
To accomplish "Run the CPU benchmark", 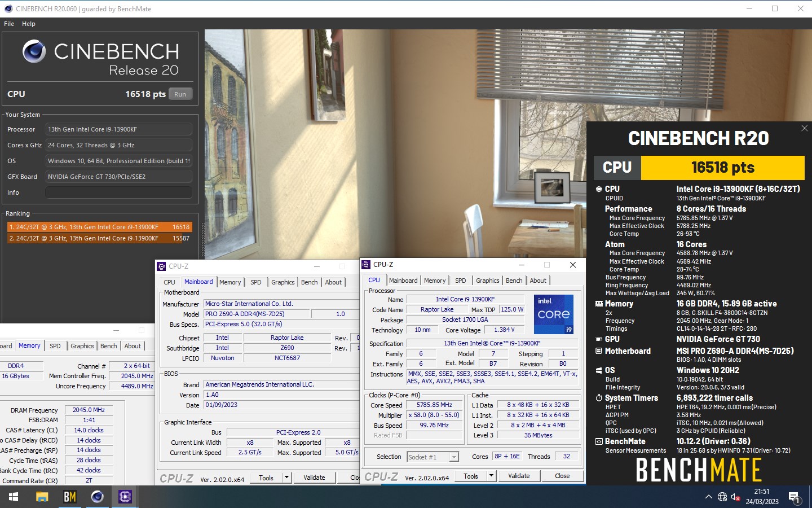I will (x=180, y=94).
